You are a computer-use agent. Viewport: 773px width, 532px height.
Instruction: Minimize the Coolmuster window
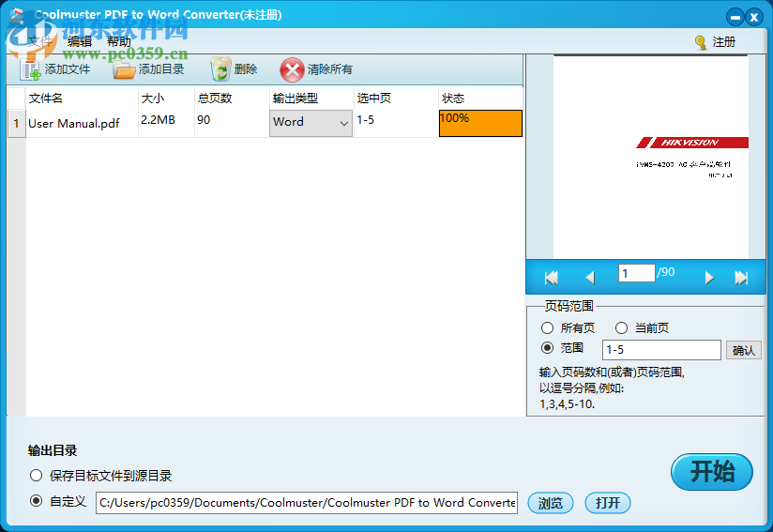735,17
